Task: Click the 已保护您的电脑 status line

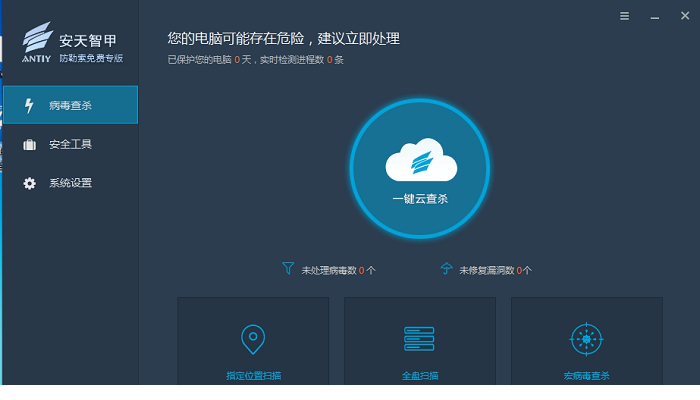Action: (255, 60)
